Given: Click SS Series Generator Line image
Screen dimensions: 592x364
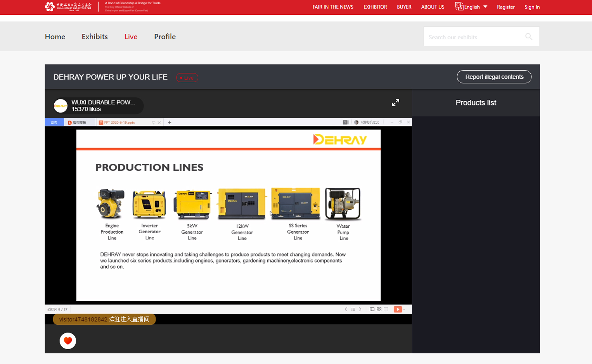Looking at the screenshot, I should [296, 203].
